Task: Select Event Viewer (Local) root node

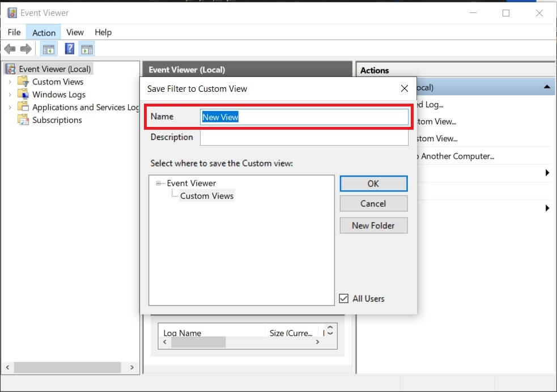Action: (x=54, y=69)
